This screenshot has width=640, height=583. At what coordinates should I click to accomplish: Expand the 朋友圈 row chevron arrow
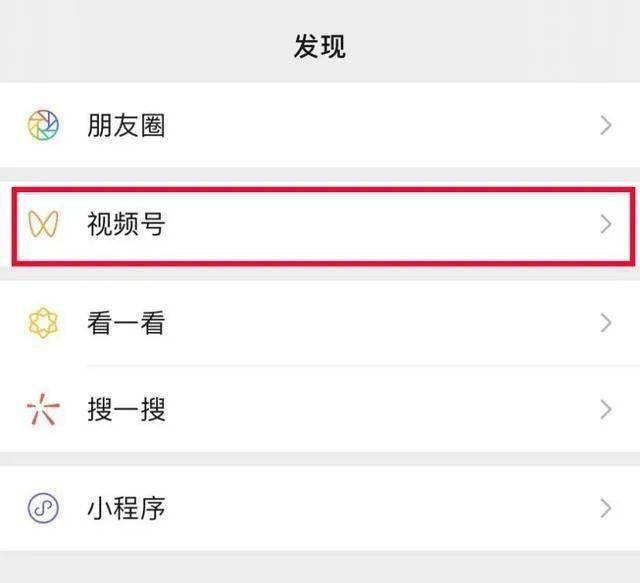point(605,126)
